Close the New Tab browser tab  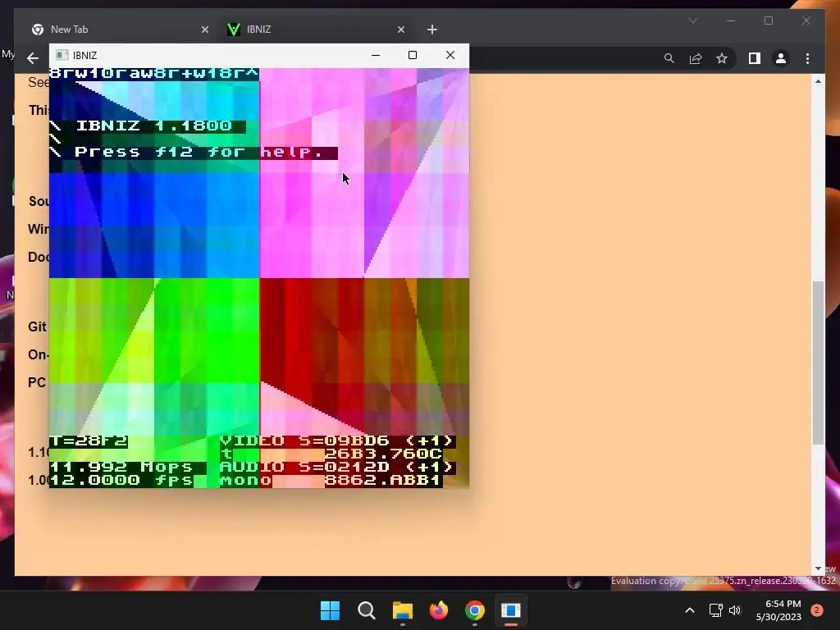pos(204,30)
